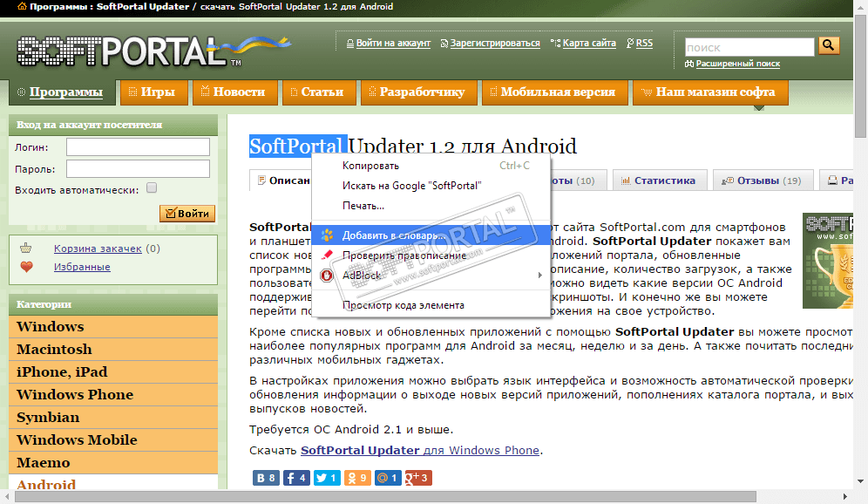
Task: Share via Twitter icon
Action: coord(327,478)
